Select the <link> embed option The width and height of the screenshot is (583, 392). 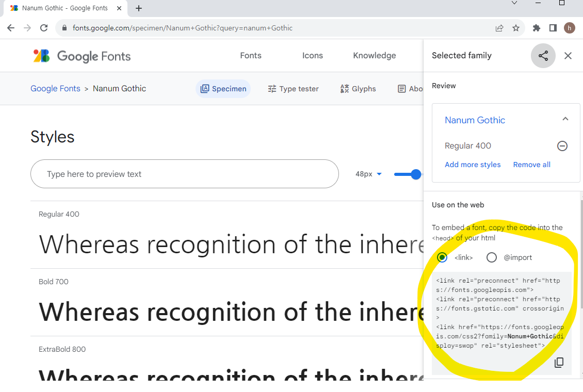pos(442,257)
